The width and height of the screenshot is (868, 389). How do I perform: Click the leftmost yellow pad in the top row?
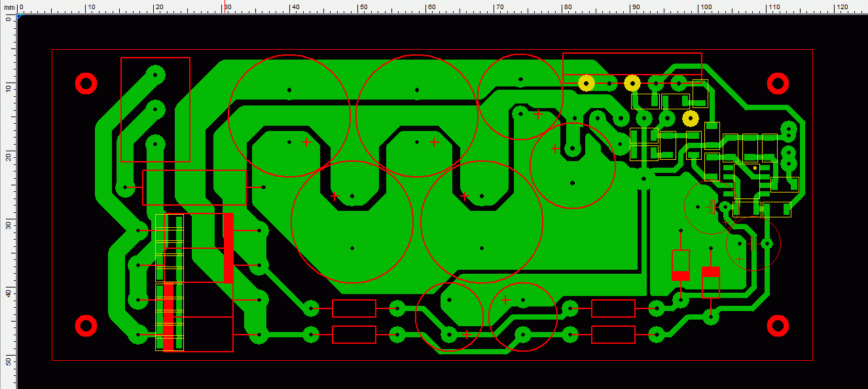pos(587,83)
